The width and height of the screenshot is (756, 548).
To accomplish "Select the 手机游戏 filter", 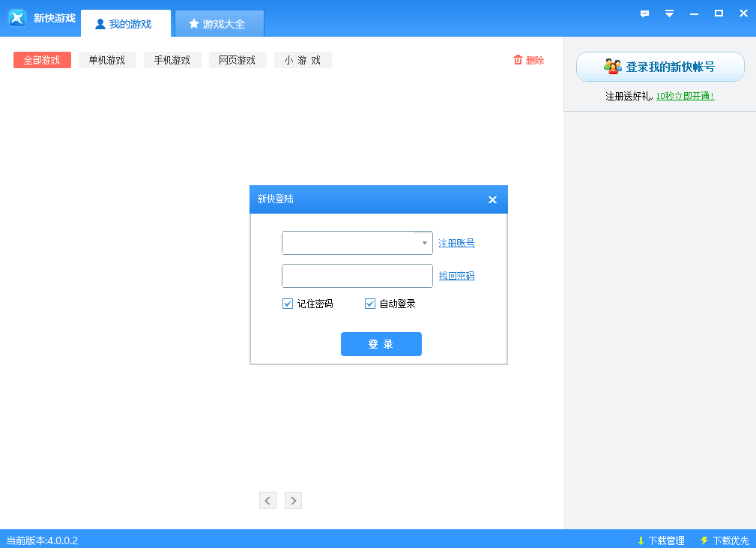I will (x=172, y=60).
